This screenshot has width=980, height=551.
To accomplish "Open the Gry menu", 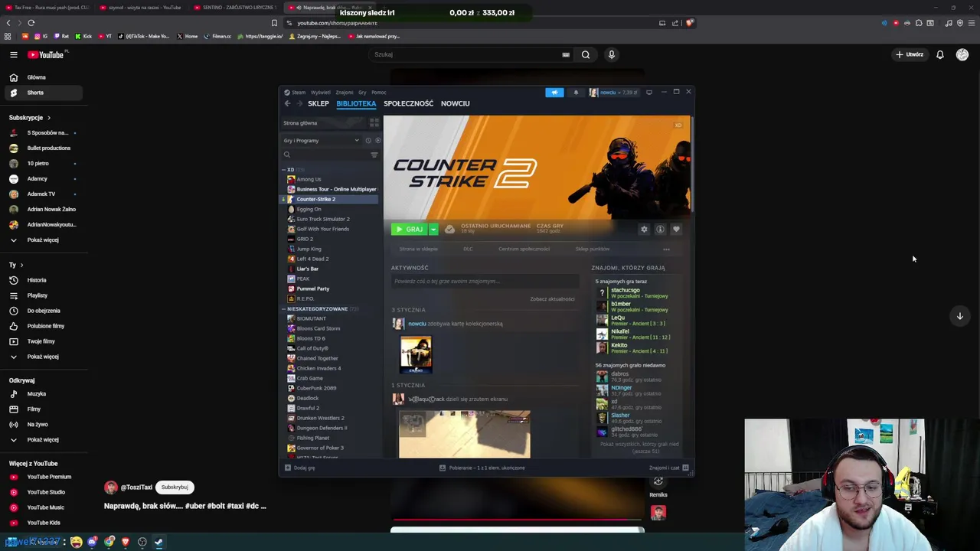I will [362, 93].
